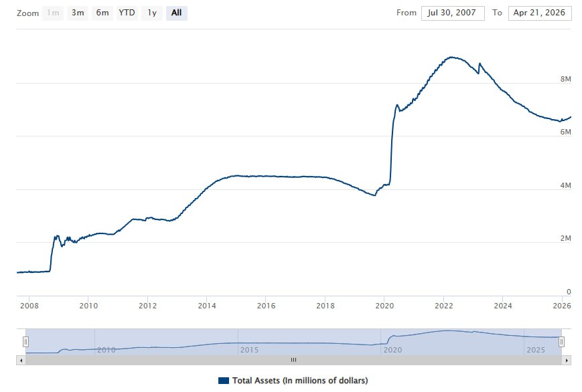Switch zoom to YTD
This screenshot has height=392, width=582.
(x=127, y=13)
